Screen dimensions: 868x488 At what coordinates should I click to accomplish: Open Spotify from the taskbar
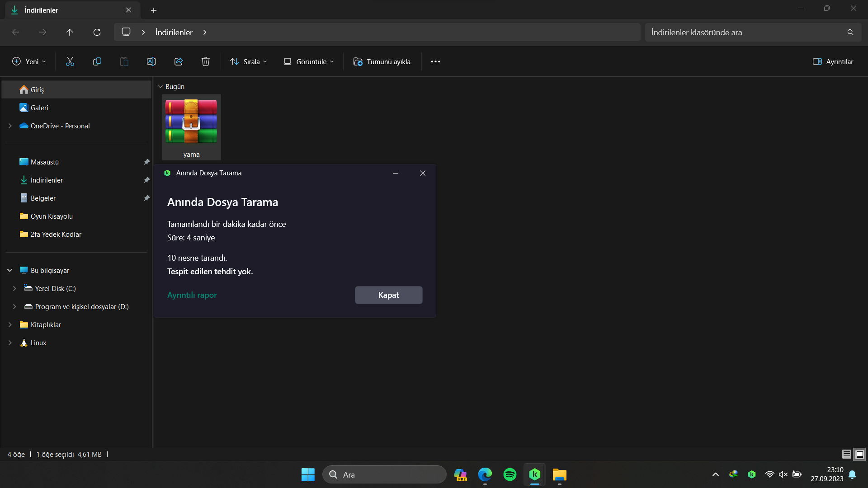coord(509,474)
